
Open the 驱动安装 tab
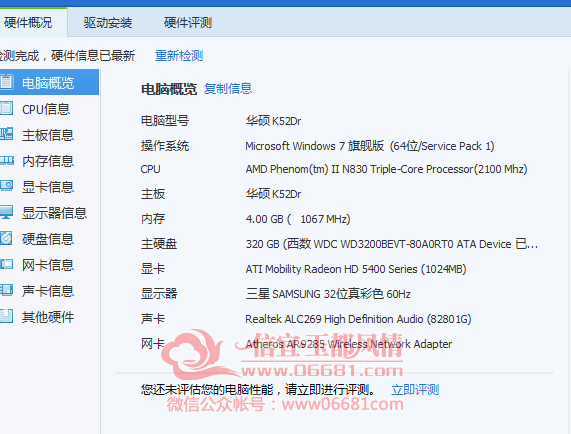[x=108, y=23]
